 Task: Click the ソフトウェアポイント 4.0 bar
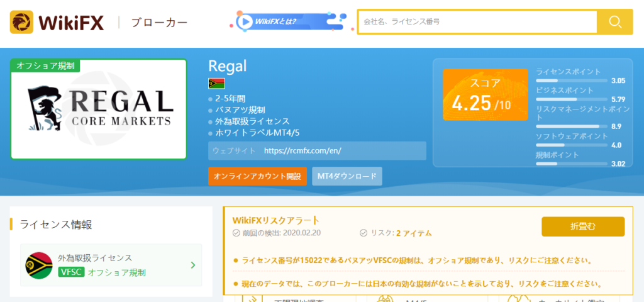coord(572,145)
